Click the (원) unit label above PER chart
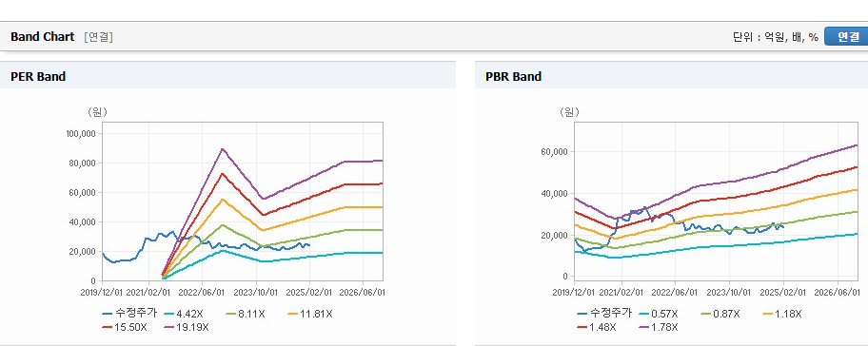Screen dimensions: 868x346 [x=97, y=112]
